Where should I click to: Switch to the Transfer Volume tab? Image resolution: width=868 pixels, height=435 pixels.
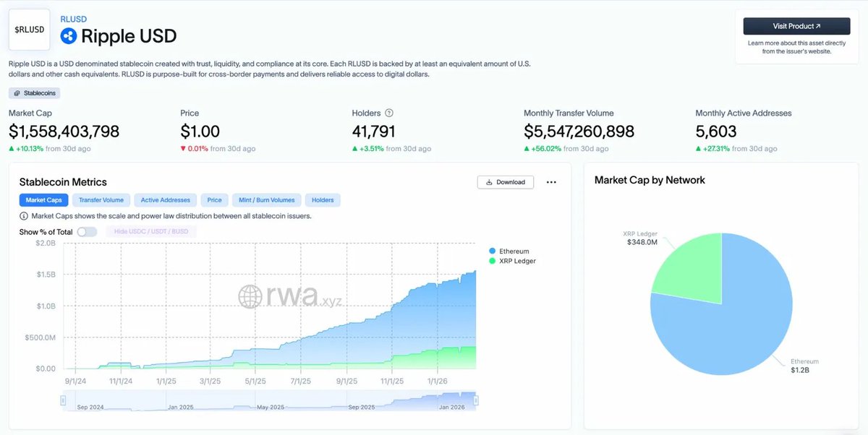point(101,199)
